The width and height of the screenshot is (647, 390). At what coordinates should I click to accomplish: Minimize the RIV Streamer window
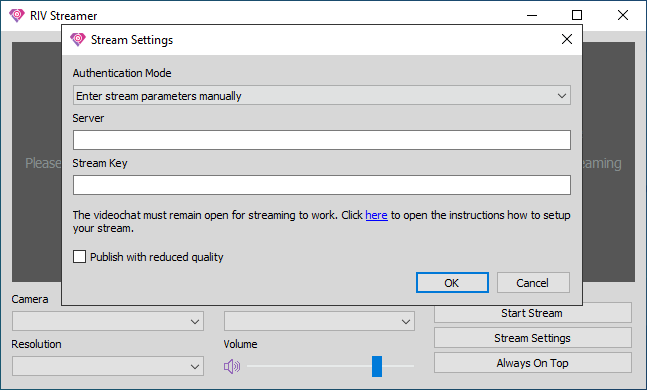(x=532, y=15)
